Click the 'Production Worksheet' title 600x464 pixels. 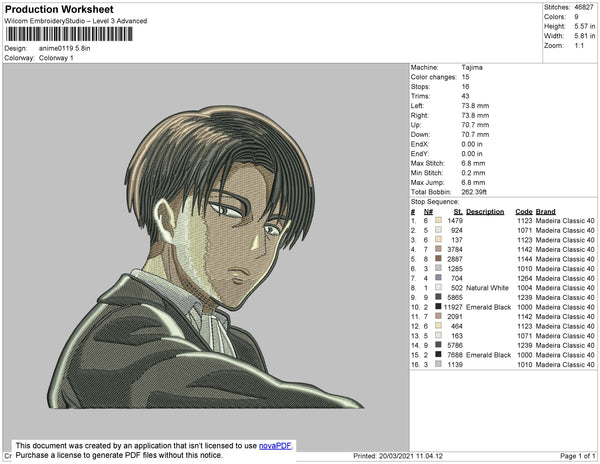click(x=59, y=10)
